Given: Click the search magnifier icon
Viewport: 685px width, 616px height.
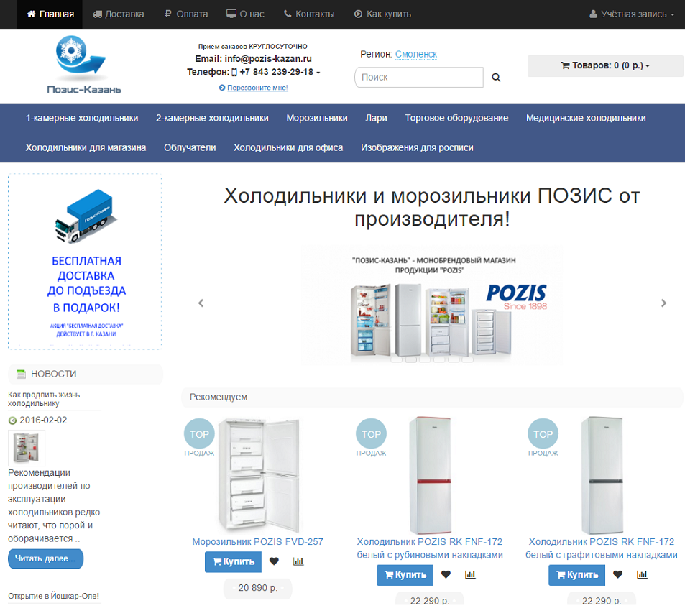Looking at the screenshot, I should (496, 78).
